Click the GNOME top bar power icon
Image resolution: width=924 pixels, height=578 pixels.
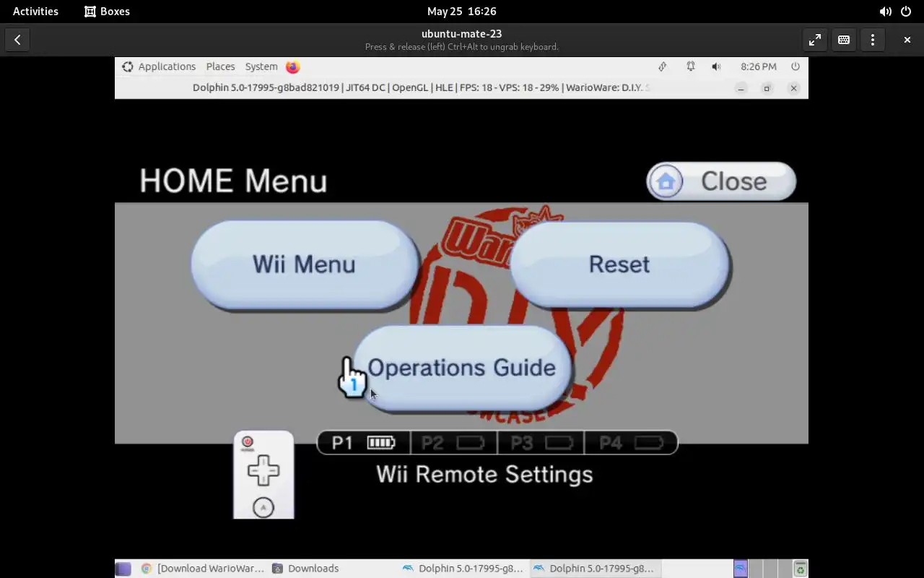click(x=906, y=12)
